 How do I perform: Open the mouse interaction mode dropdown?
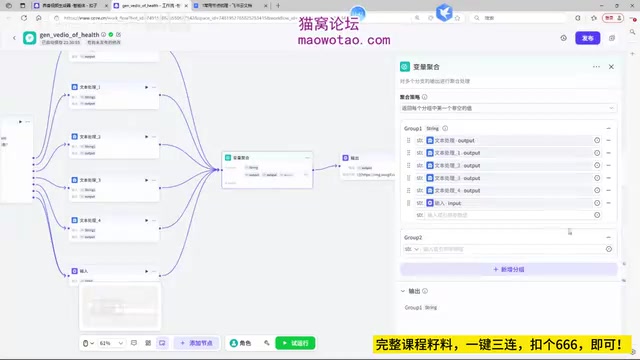coord(88,343)
